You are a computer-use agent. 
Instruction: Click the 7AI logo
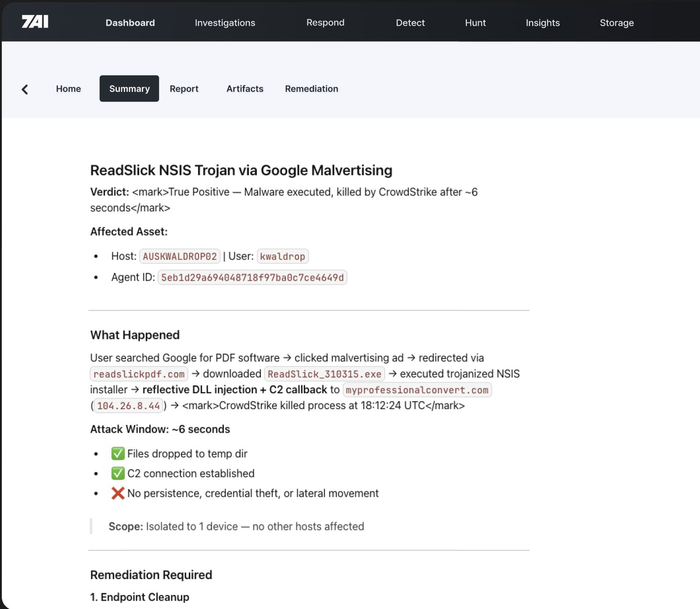point(35,22)
